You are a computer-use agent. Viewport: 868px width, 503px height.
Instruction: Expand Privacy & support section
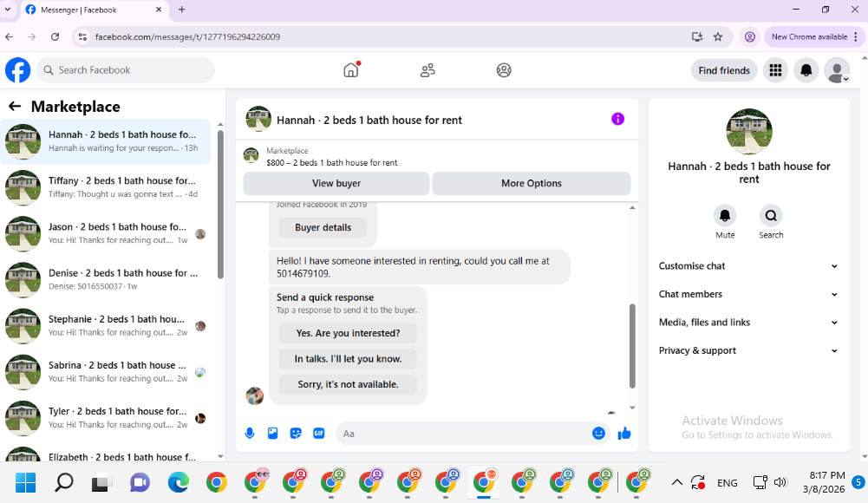(749, 351)
